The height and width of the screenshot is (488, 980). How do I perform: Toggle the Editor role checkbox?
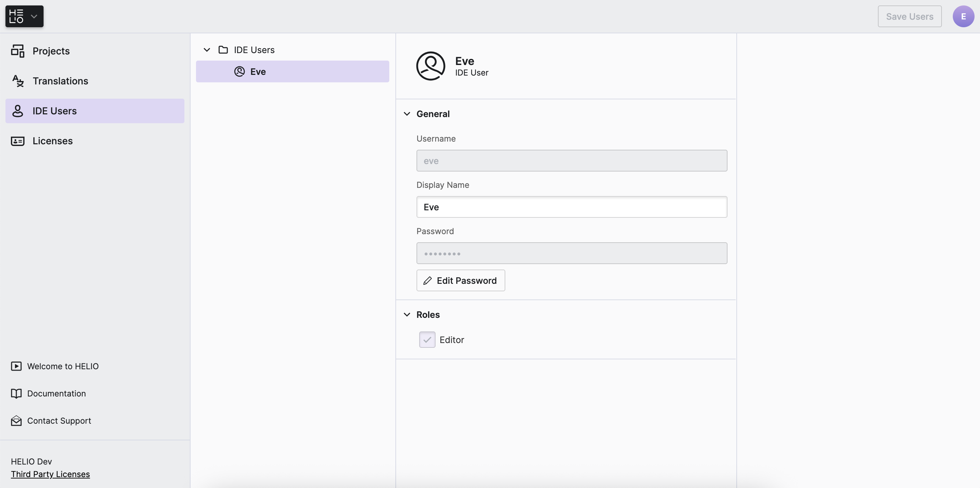pyautogui.click(x=427, y=340)
